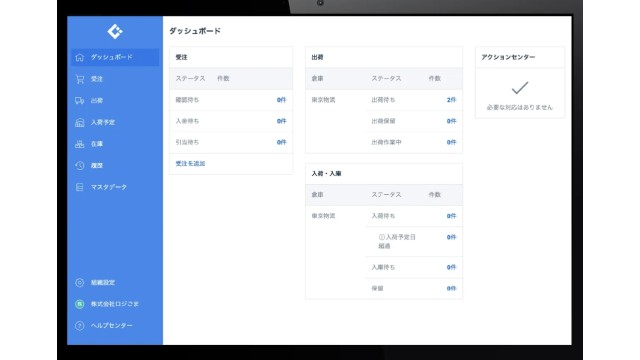Click the green avatar beside 株式会社ロジさま
The image size is (640, 360).
(x=80, y=304)
